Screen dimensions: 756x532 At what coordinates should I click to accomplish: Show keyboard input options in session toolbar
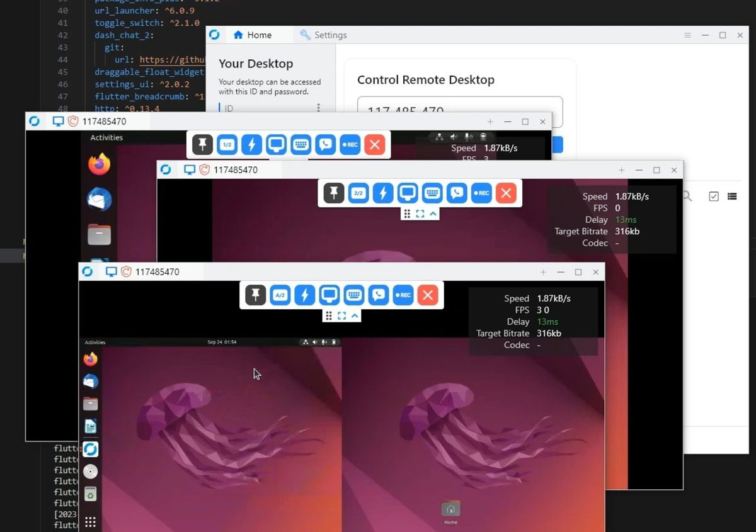pos(353,295)
